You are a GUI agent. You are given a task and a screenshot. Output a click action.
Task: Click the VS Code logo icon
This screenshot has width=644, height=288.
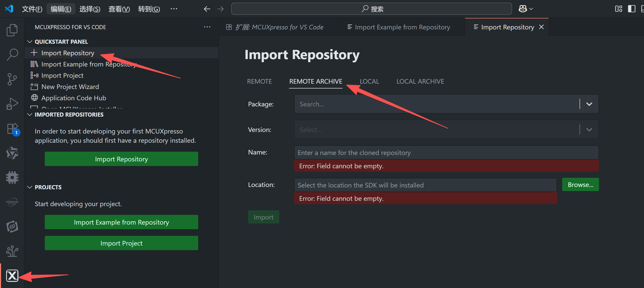coord(9,9)
